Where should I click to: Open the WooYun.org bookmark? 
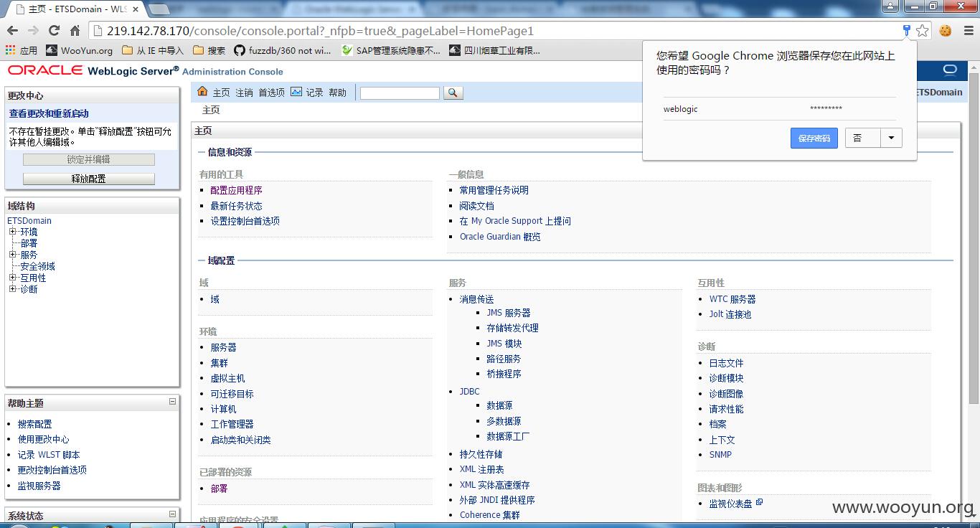pos(80,50)
